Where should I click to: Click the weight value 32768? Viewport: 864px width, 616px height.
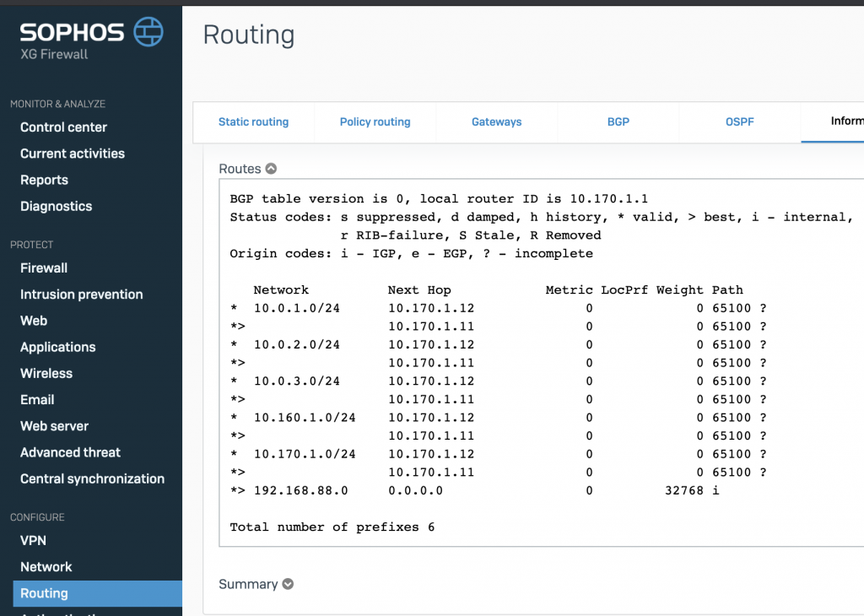click(x=683, y=490)
